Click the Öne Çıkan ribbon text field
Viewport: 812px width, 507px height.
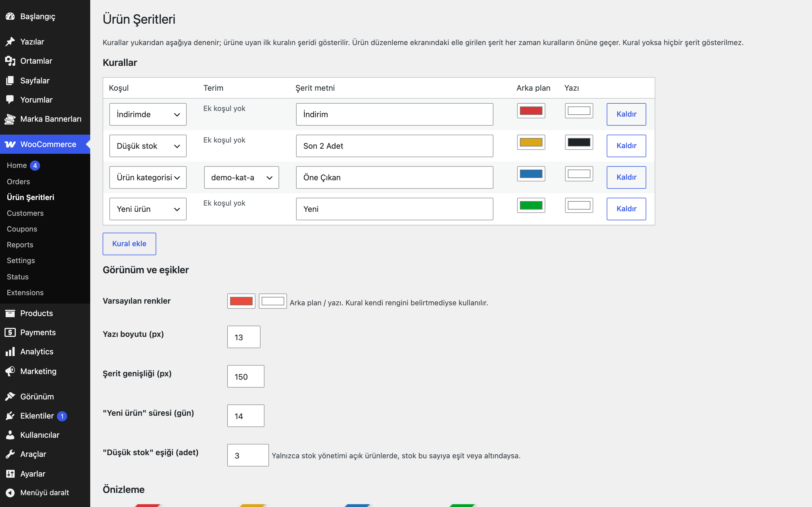point(395,177)
